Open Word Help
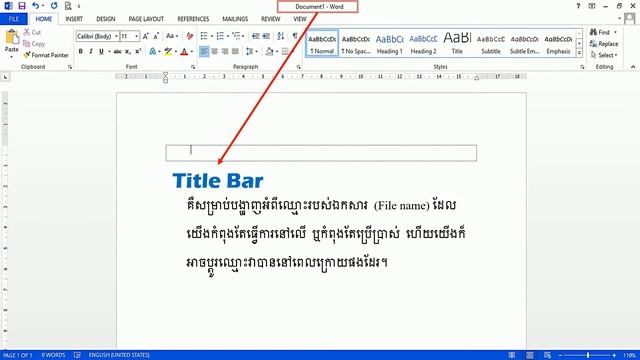 (578, 6)
